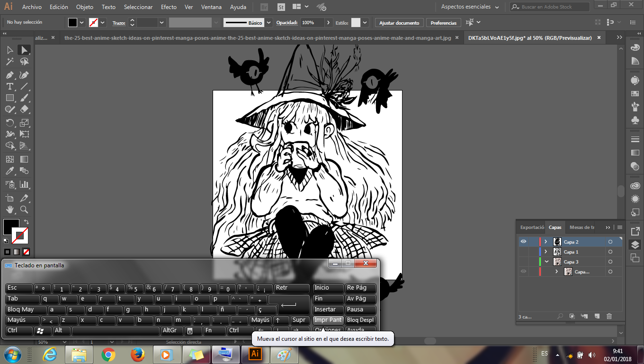Open the Objeto menu
The height and width of the screenshot is (364, 644).
pyautogui.click(x=85, y=7)
